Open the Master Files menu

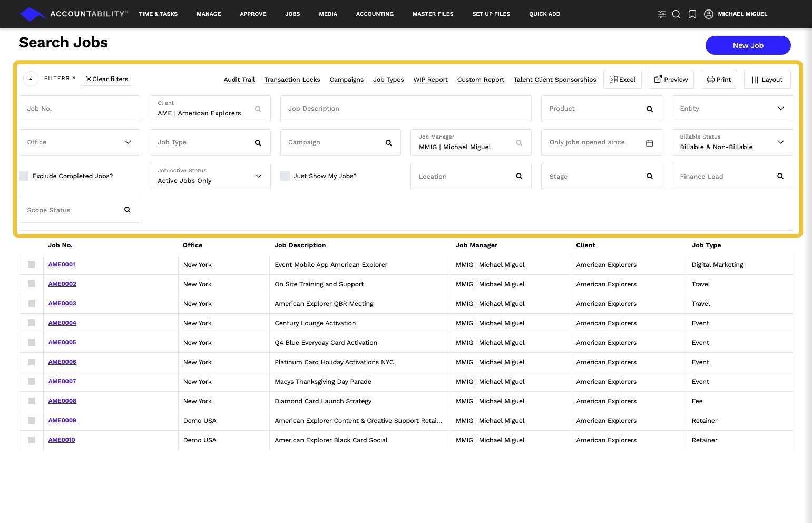coord(433,14)
